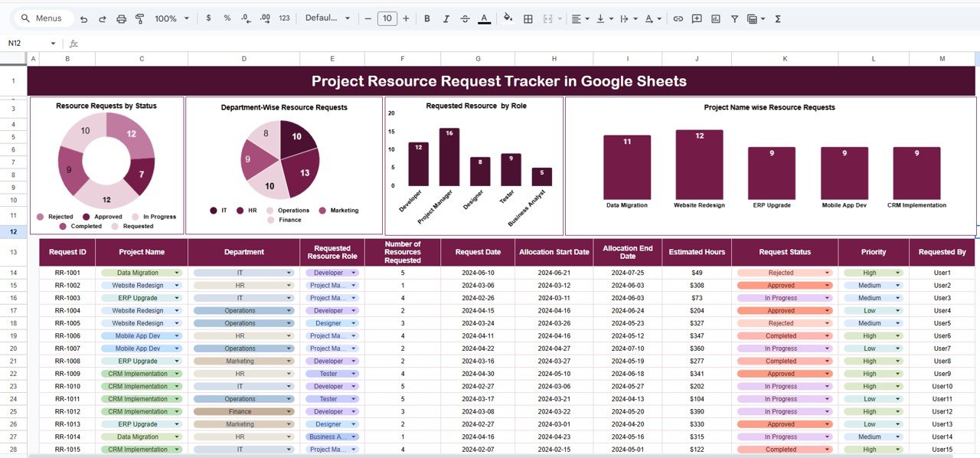The height and width of the screenshot is (458, 980).
Task: Toggle bold formatting
Action: [x=427, y=18]
